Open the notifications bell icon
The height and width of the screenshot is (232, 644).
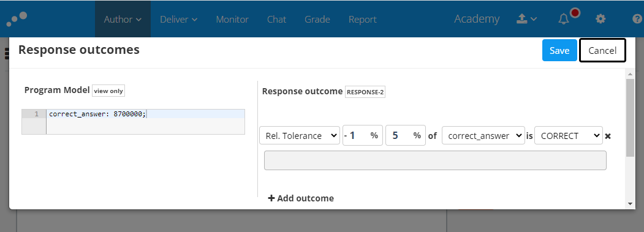click(x=564, y=19)
